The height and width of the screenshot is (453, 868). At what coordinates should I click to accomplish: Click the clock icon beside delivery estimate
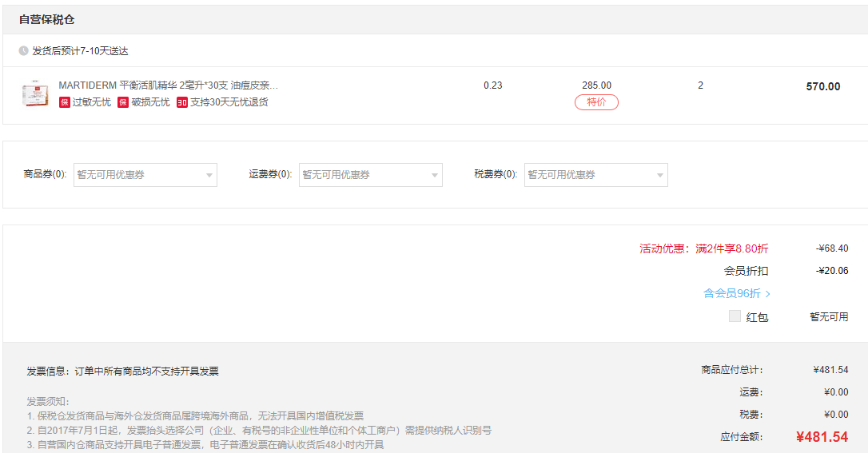(x=23, y=51)
